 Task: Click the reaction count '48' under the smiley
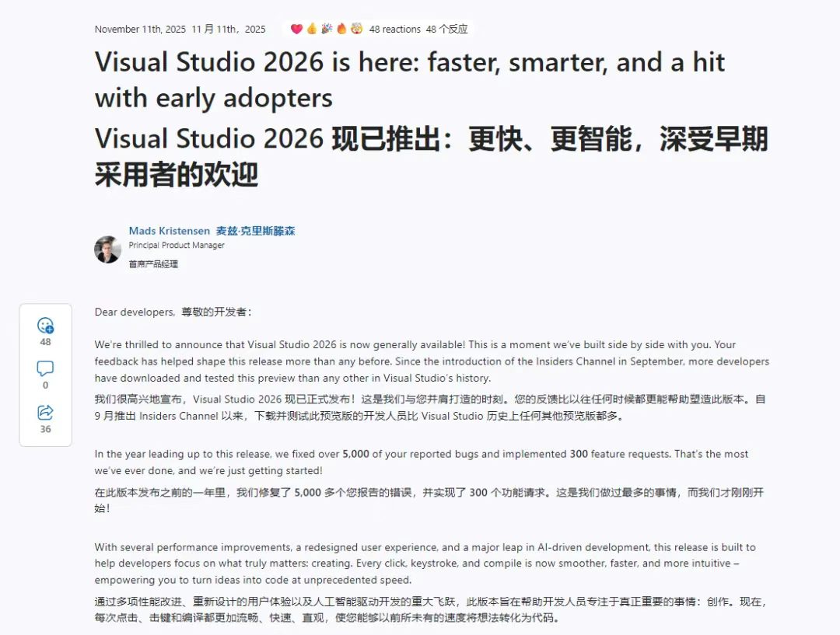click(45, 340)
